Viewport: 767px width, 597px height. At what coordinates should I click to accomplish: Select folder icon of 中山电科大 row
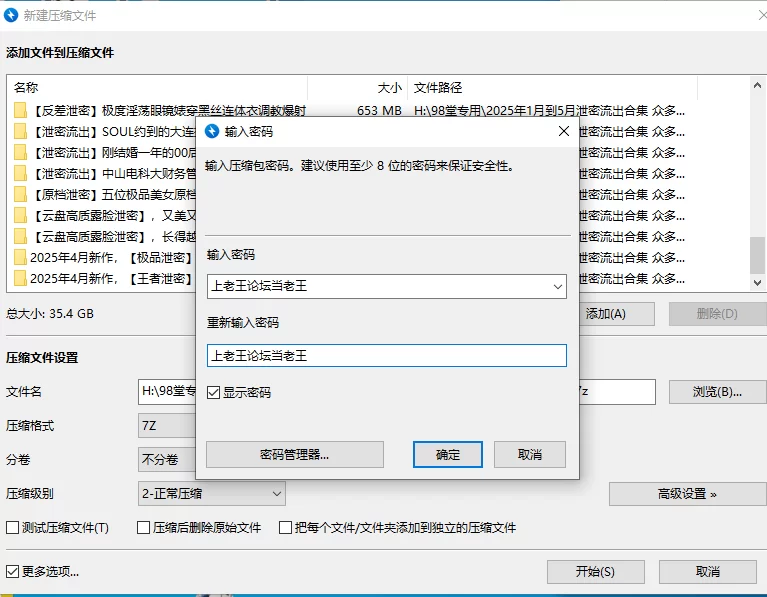[x=20, y=174]
